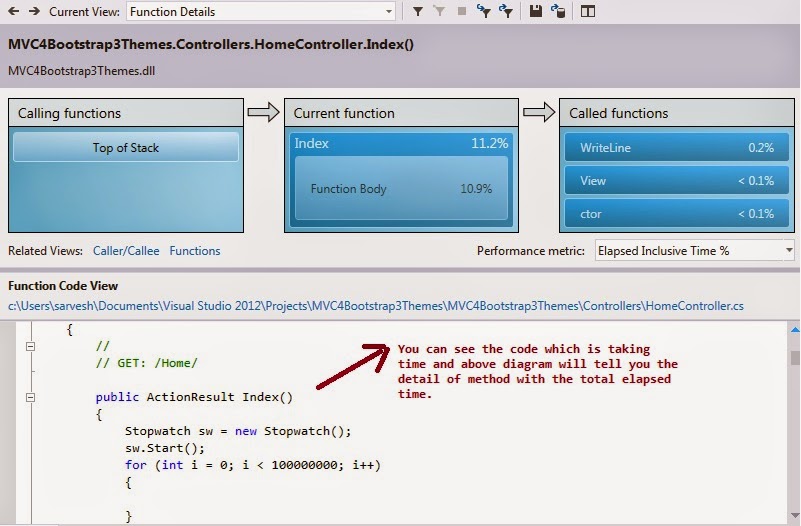Open the Performance metric dropdown

coord(695,251)
